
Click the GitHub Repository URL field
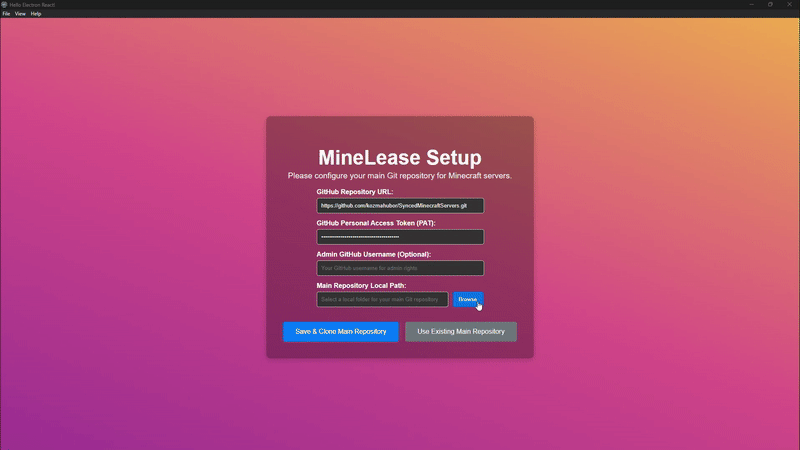[400, 206]
